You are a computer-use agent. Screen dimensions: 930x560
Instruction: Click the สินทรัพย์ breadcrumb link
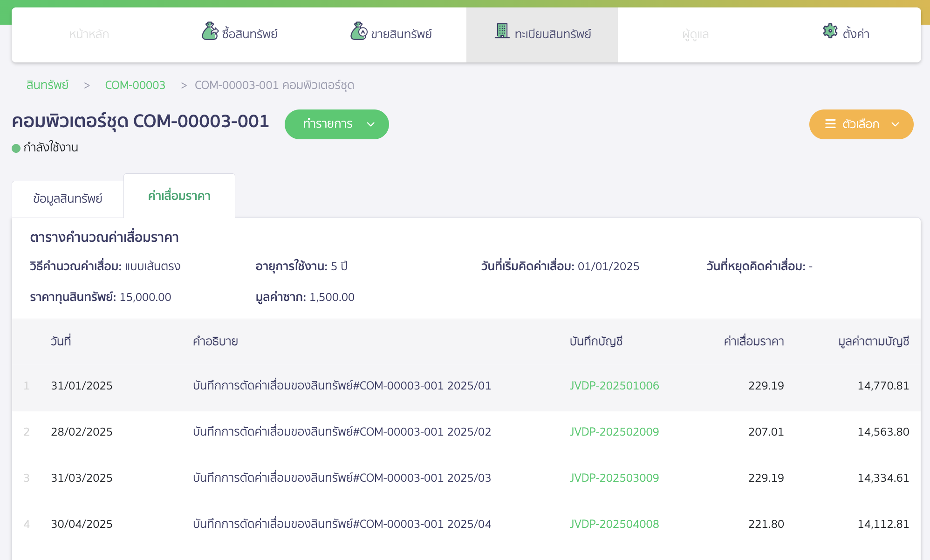click(x=48, y=85)
